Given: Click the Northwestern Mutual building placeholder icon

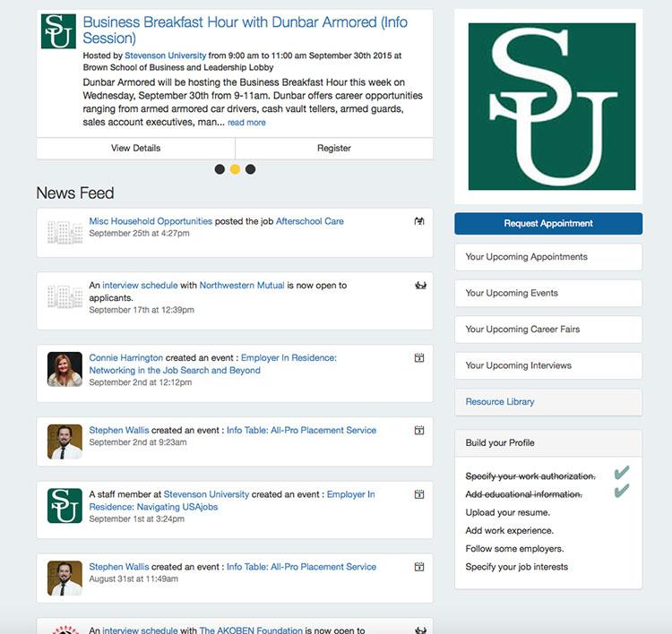Looking at the screenshot, I should [65, 296].
